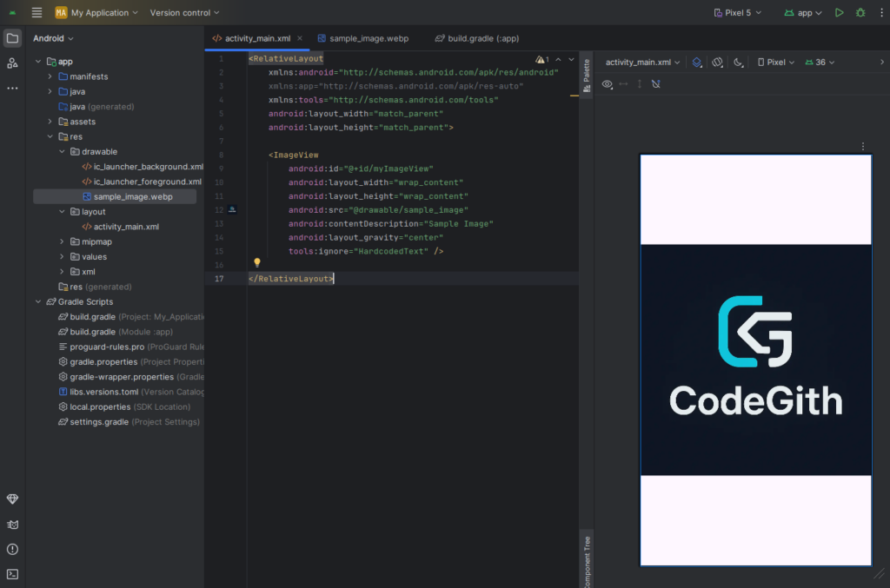Expand the java folder
Screen dimensions: 890x588
pos(50,91)
